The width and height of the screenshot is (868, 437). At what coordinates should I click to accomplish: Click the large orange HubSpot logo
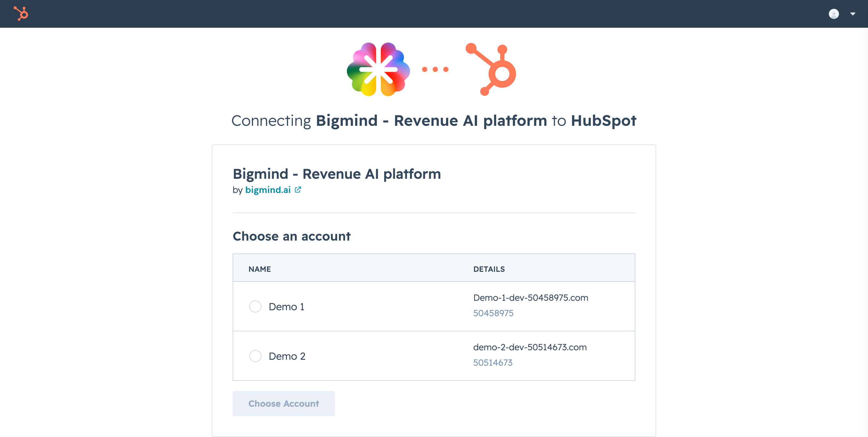tap(490, 69)
